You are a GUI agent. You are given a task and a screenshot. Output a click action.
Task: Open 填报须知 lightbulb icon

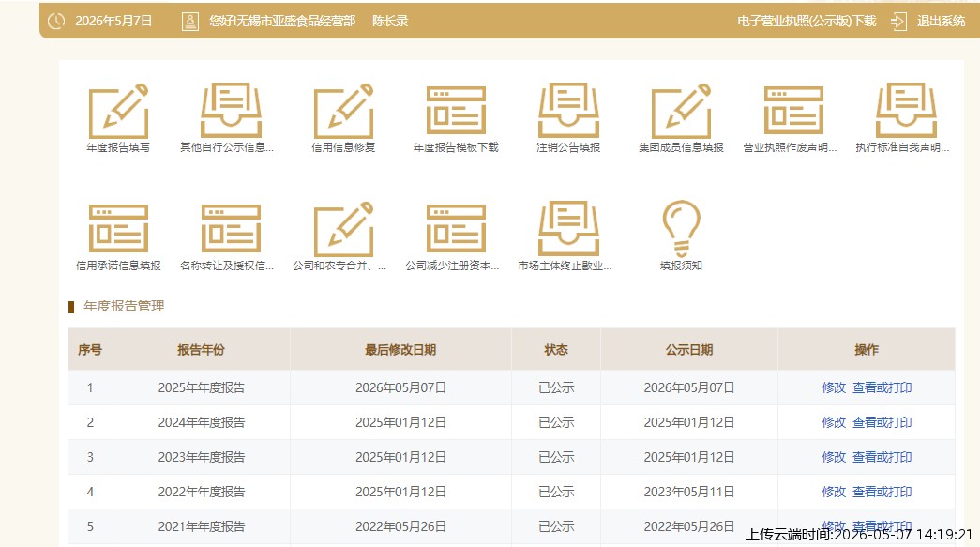[681, 229]
